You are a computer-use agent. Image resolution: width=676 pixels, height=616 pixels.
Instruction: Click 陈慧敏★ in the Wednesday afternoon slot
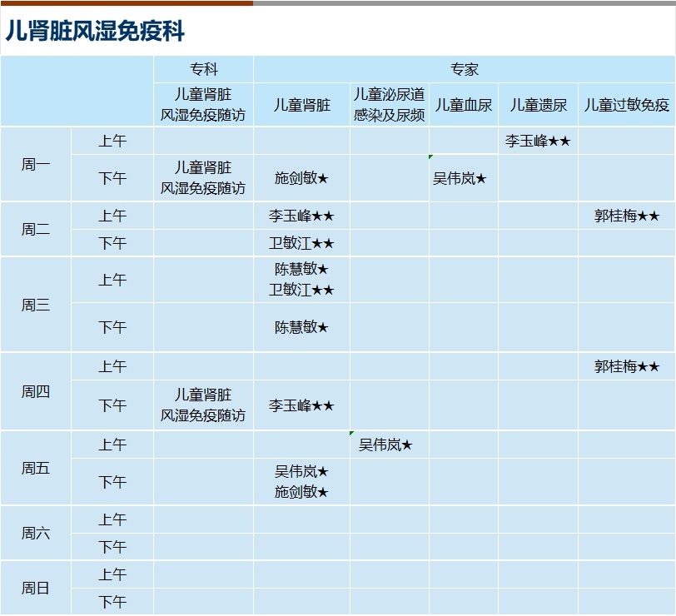(301, 327)
